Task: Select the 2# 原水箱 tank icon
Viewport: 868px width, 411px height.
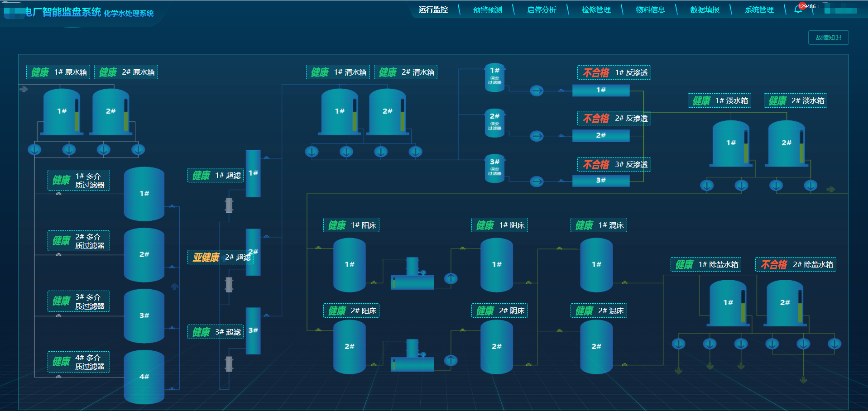Action: tap(111, 112)
